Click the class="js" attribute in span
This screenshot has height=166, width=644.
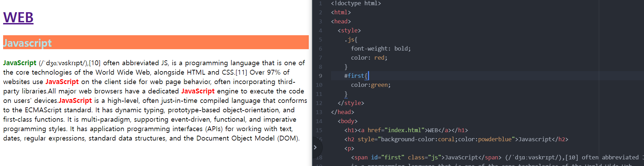click(425, 157)
